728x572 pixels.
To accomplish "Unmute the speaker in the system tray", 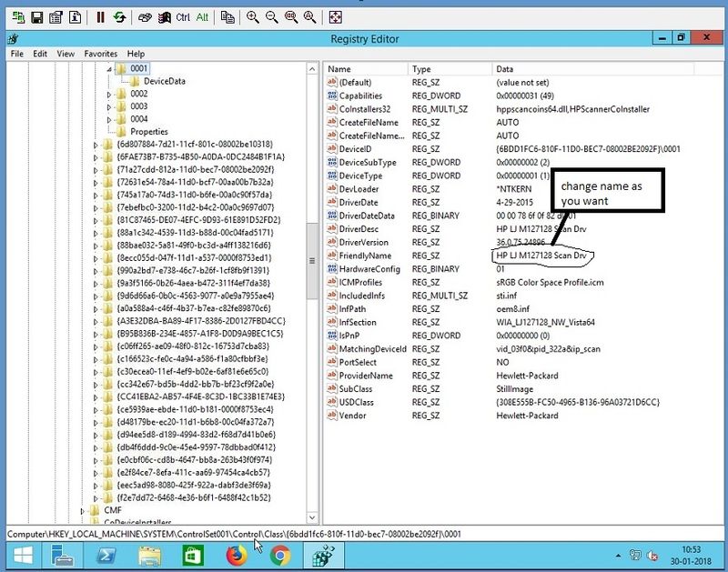I will click(x=652, y=555).
